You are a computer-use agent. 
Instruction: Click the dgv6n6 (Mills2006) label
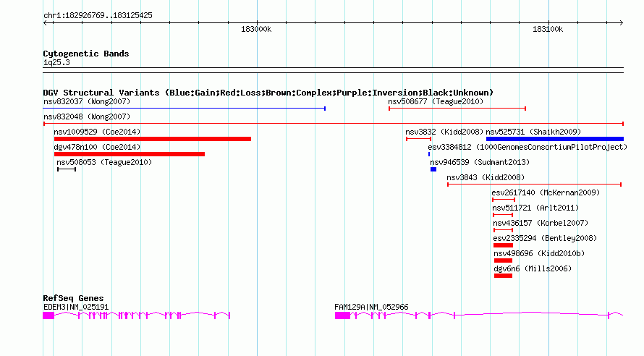pyautogui.click(x=533, y=268)
